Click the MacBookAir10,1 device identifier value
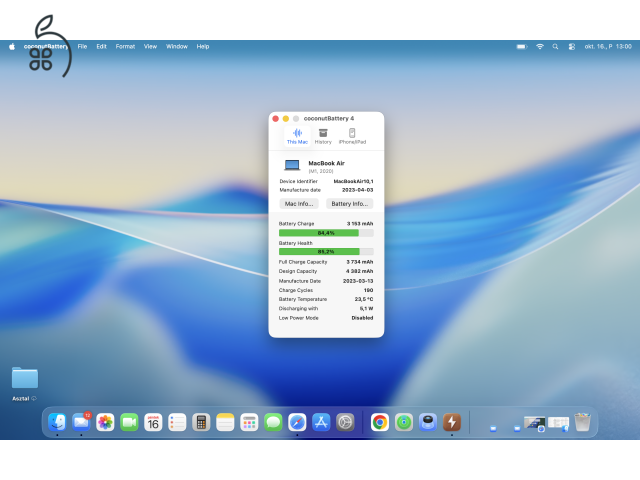The width and height of the screenshot is (640, 480). 353,181
